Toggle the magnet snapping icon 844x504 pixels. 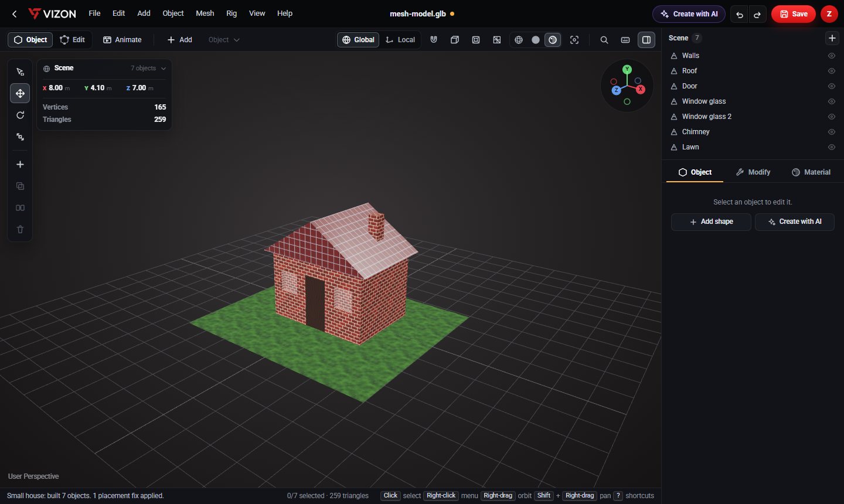click(x=434, y=40)
